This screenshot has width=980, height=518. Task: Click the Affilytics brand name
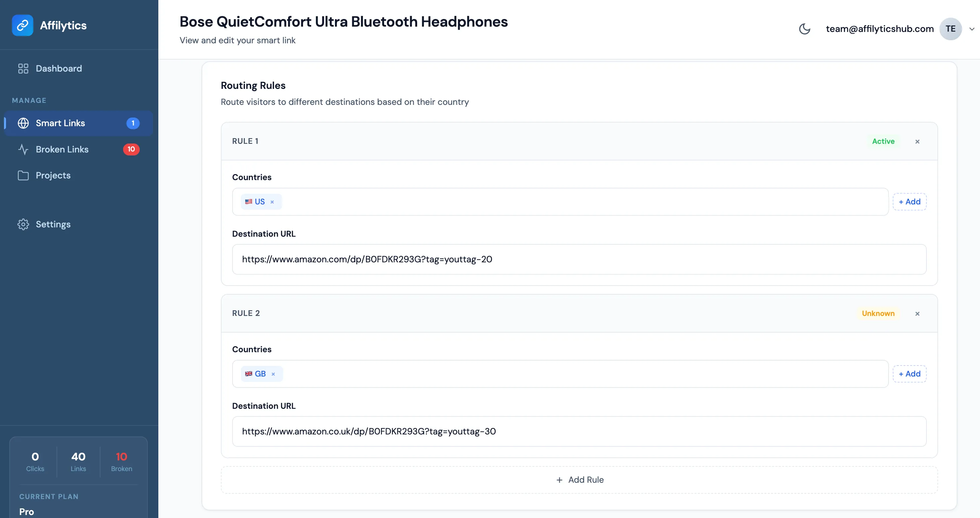63,26
